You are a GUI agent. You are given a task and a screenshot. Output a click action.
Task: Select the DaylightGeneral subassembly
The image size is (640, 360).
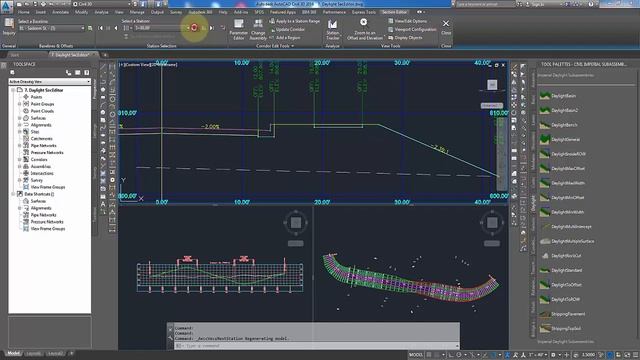[560, 139]
